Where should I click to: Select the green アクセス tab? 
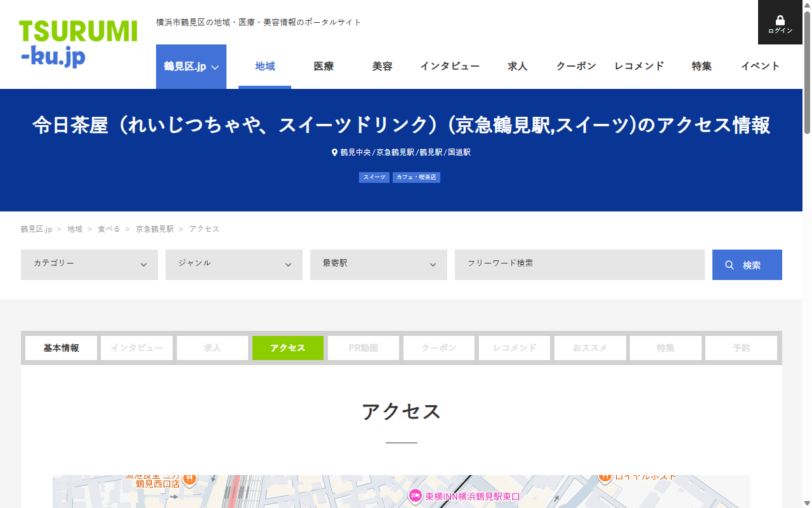point(288,348)
